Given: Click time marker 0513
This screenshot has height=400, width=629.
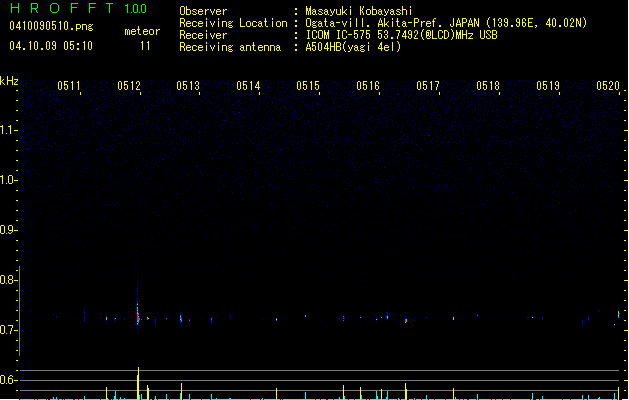Looking at the screenshot, I should (x=188, y=85).
